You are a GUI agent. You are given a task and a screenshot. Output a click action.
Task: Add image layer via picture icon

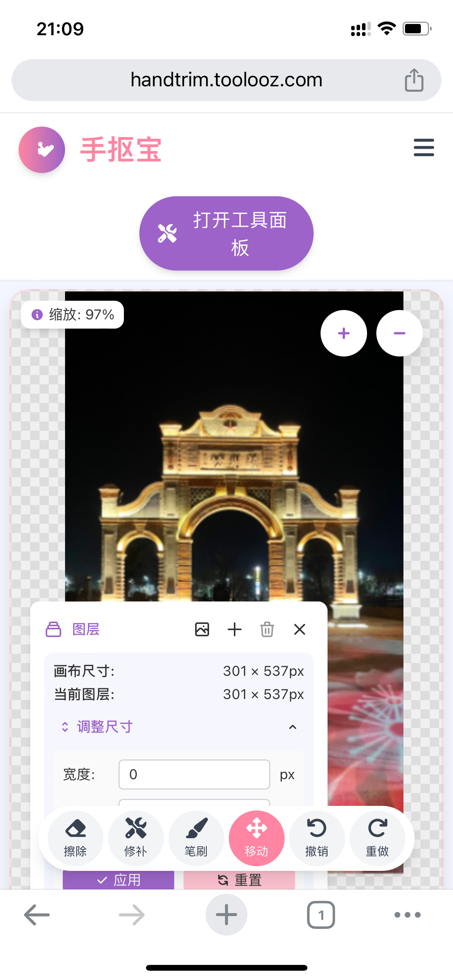(202, 629)
